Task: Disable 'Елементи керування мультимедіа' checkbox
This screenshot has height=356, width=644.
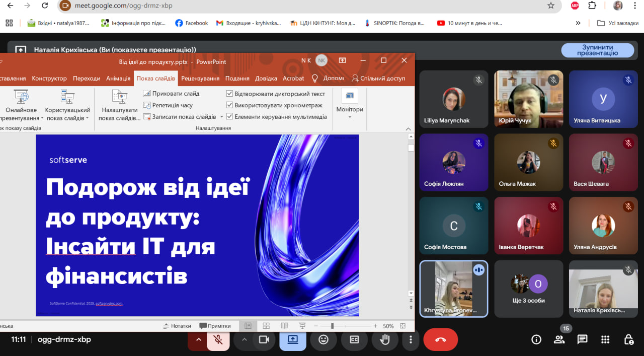Action: coord(230,117)
